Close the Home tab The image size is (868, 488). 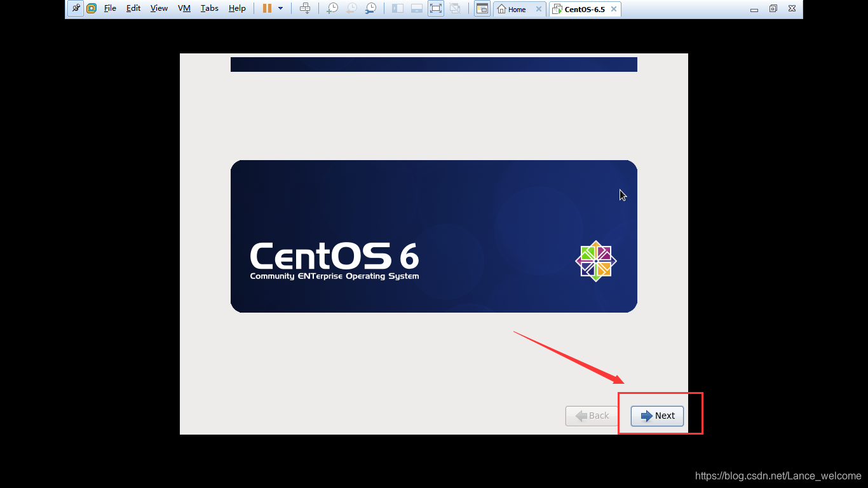click(539, 9)
